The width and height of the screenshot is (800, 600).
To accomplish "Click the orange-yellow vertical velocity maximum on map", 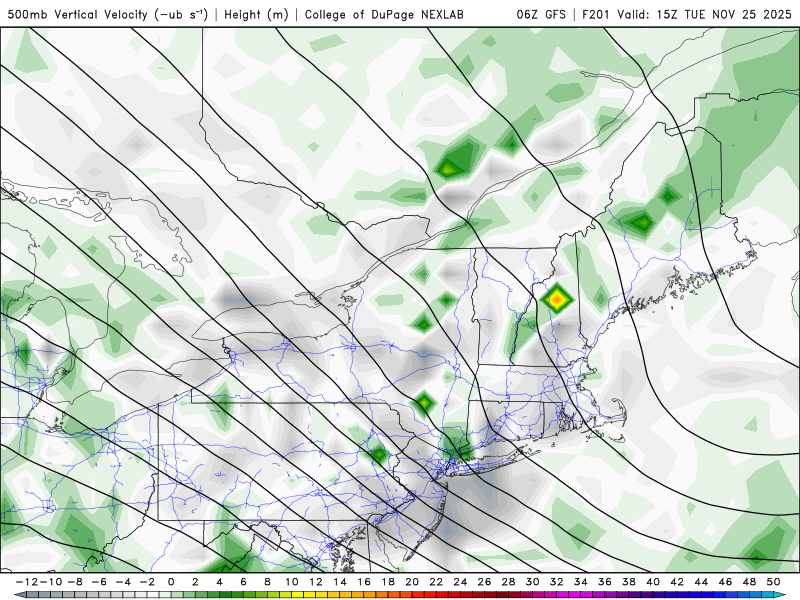I will [557, 299].
